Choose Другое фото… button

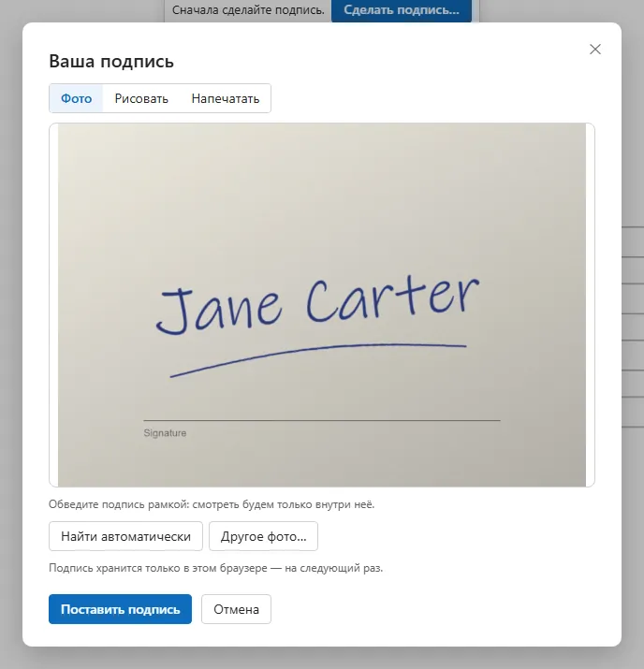pos(263,536)
